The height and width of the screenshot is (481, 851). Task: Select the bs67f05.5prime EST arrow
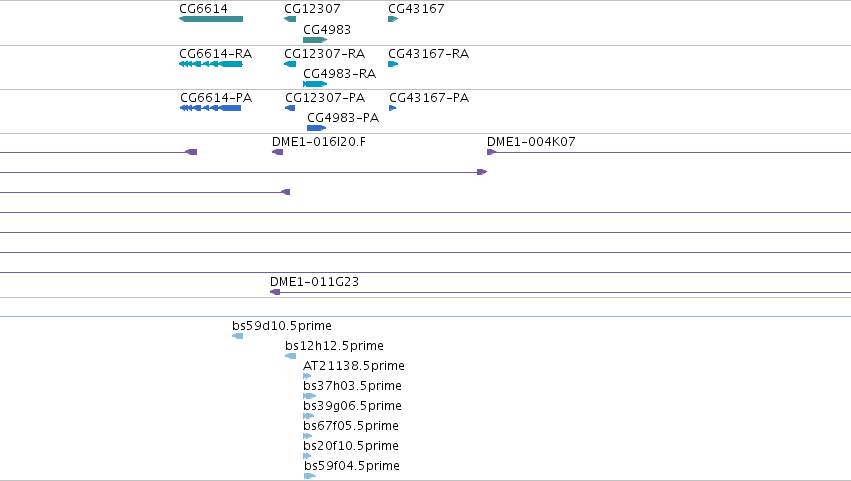(x=308, y=436)
